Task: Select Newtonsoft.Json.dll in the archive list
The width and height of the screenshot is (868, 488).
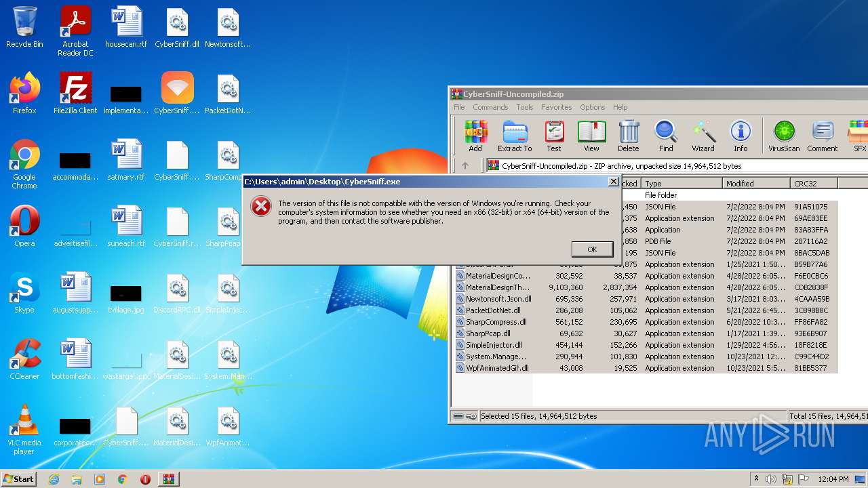Action: [x=646, y=299]
